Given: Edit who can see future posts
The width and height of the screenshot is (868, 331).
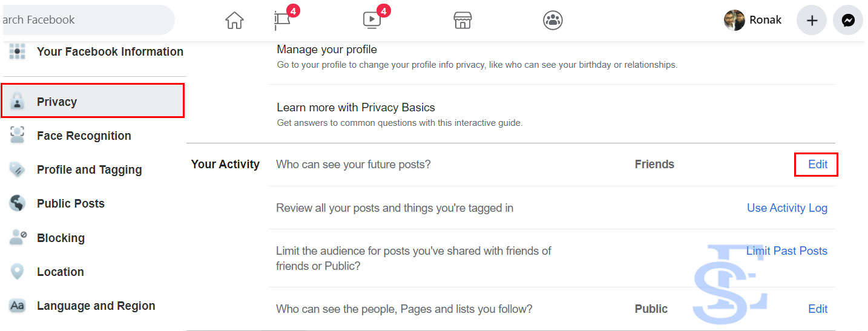Looking at the screenshot, I should [817, 164].
